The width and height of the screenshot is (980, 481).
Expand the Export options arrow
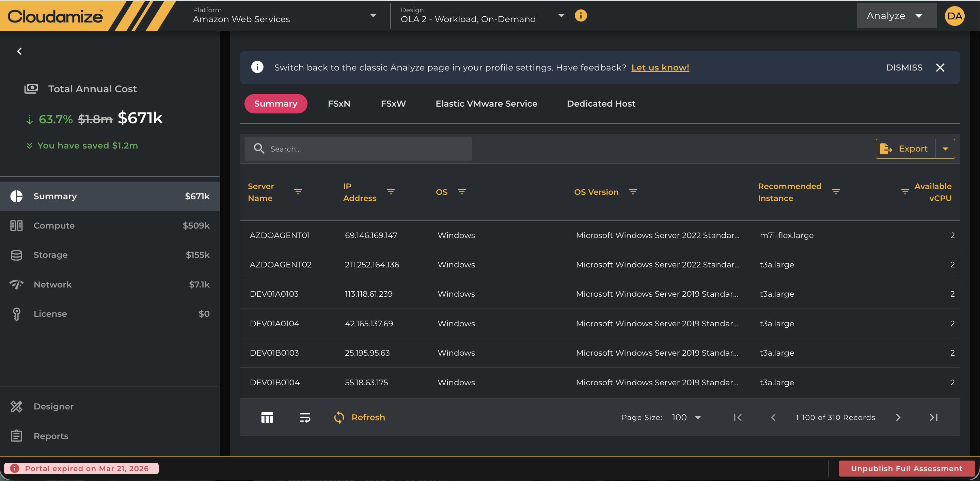[945, 149]
